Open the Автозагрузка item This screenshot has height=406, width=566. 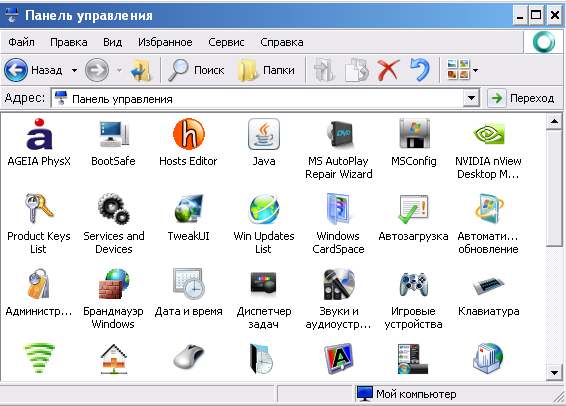pyautogui.click(x=414, y=218)
